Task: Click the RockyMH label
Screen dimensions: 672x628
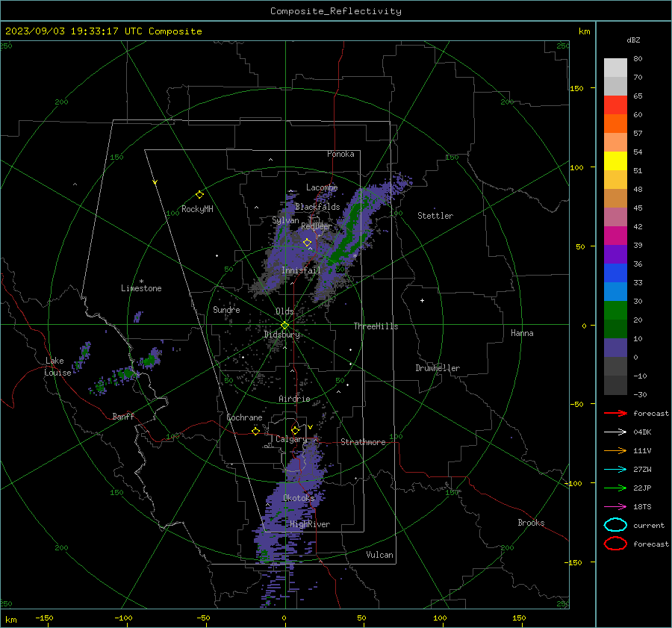Action: 197,209
